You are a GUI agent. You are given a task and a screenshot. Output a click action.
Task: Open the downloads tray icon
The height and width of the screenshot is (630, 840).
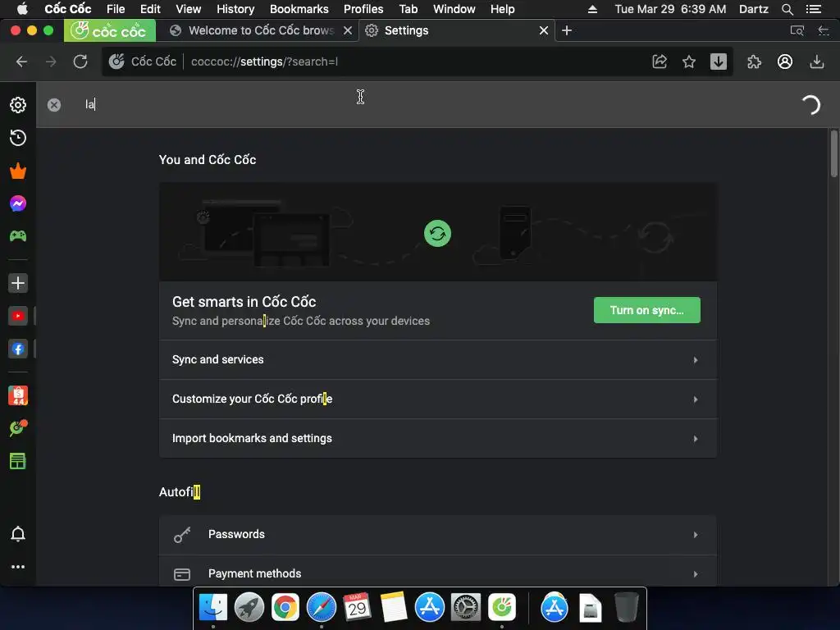pos(816,62)
